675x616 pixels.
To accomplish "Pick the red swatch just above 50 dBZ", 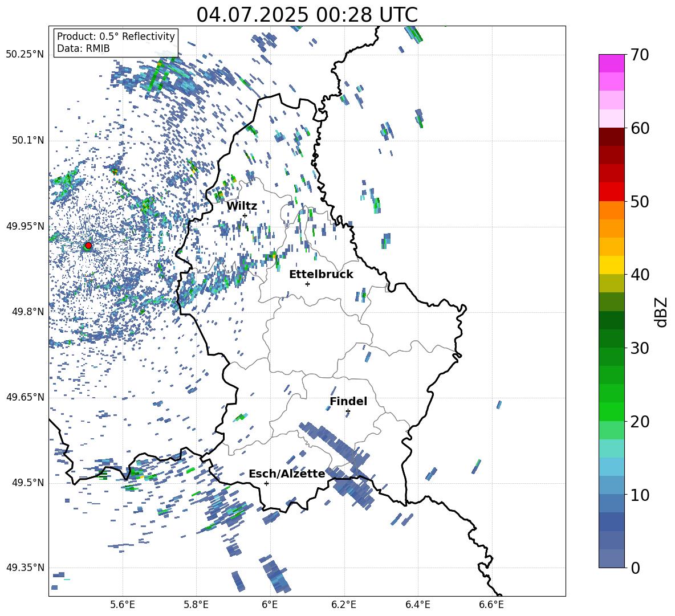I will [612, 192].
